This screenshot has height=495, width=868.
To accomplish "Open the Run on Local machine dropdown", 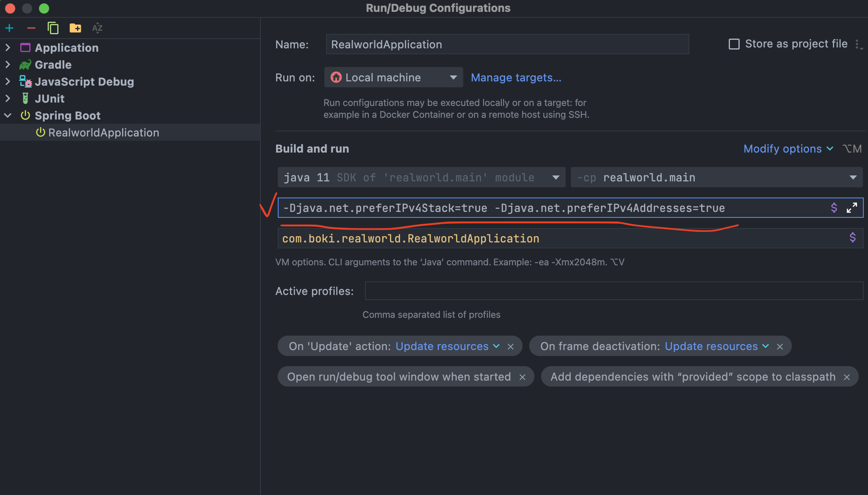I will tap(393, 78).
